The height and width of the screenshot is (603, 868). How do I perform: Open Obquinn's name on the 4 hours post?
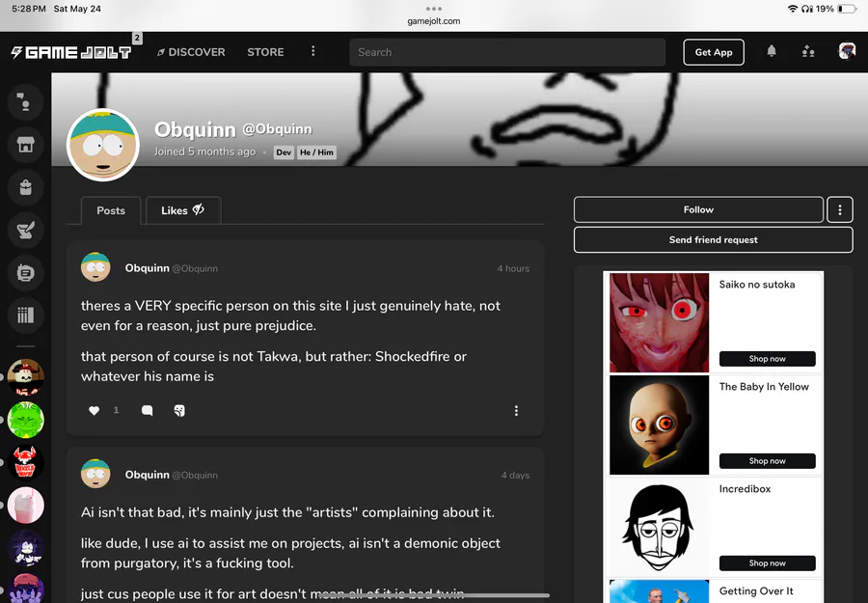[x=148, y=268]
